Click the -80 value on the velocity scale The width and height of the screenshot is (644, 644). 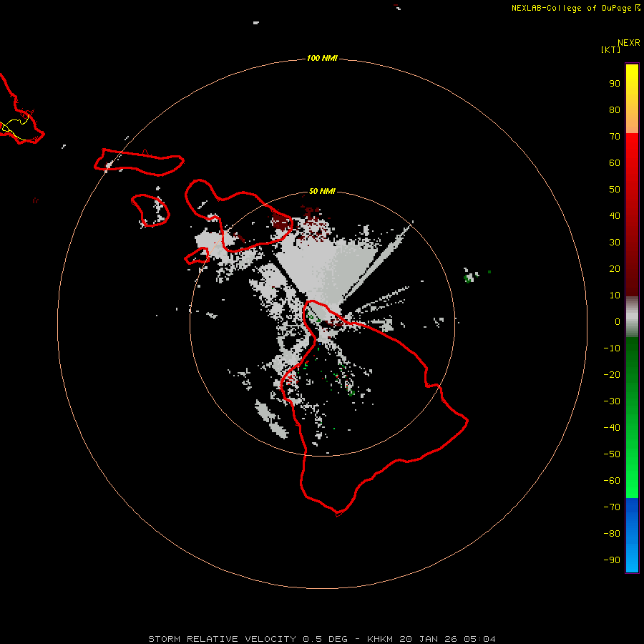click(x=612, y=534)
